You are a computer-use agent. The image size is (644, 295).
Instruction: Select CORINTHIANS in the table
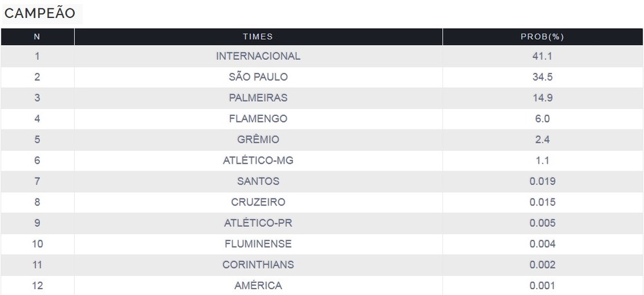pyautogui.click(x=258, y=265)
